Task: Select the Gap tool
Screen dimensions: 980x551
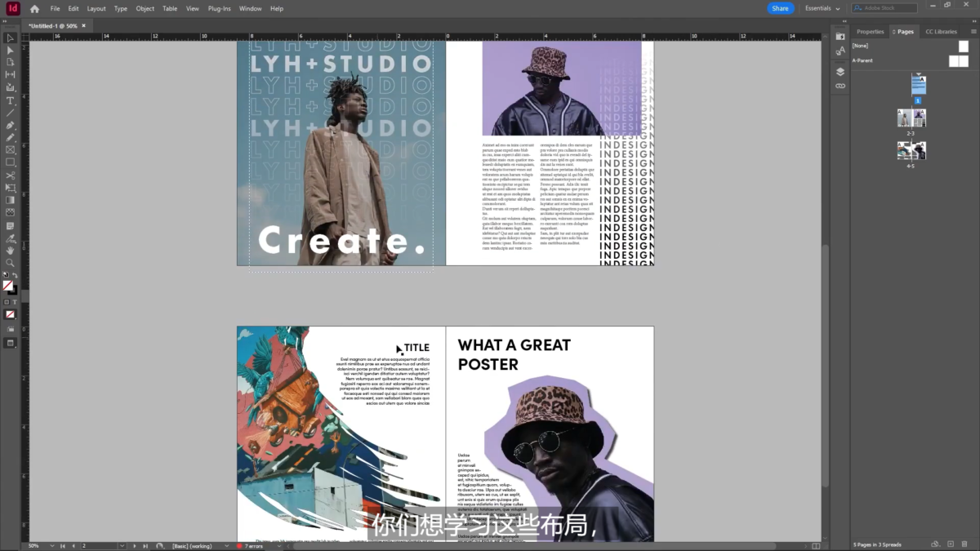Action: point(10,74)
